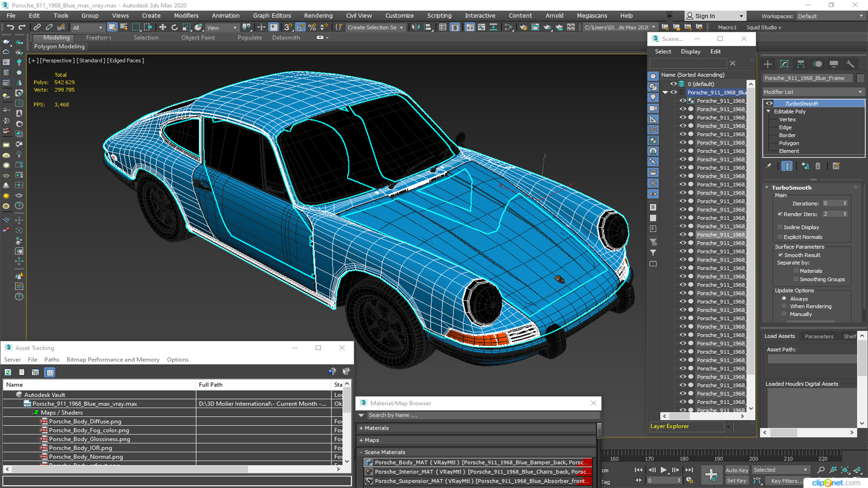Viewport: 868px width, 488px height.
Task: Toggle TurboSmooth modifier eye visibility
Action: [x=769, y=103]
